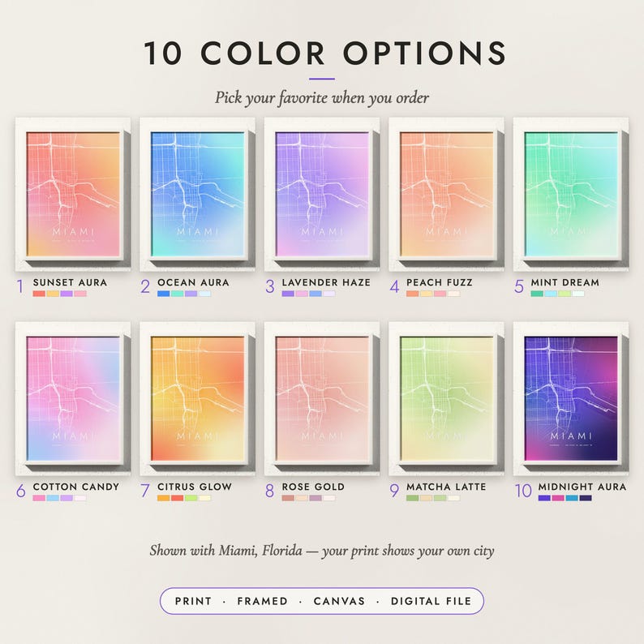The image size is (644, 644).
Task: Select the Ocean Aura map thumbnail
Action: (x=198, y=195)
